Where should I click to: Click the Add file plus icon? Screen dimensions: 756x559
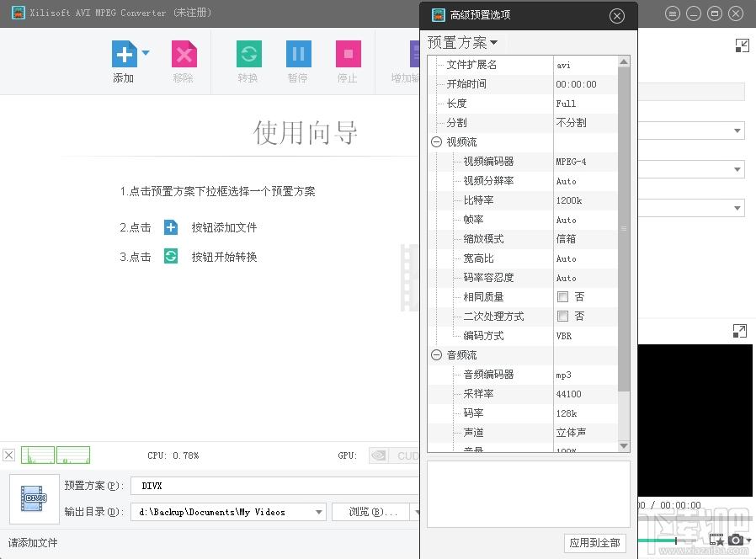click(x=125, y=55)
